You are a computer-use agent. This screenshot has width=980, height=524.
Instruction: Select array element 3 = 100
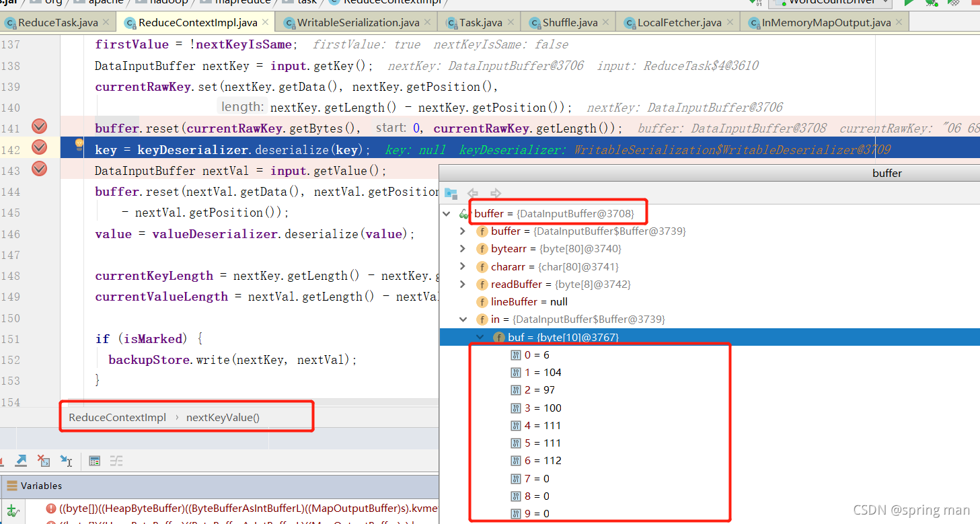click(710, 408)
